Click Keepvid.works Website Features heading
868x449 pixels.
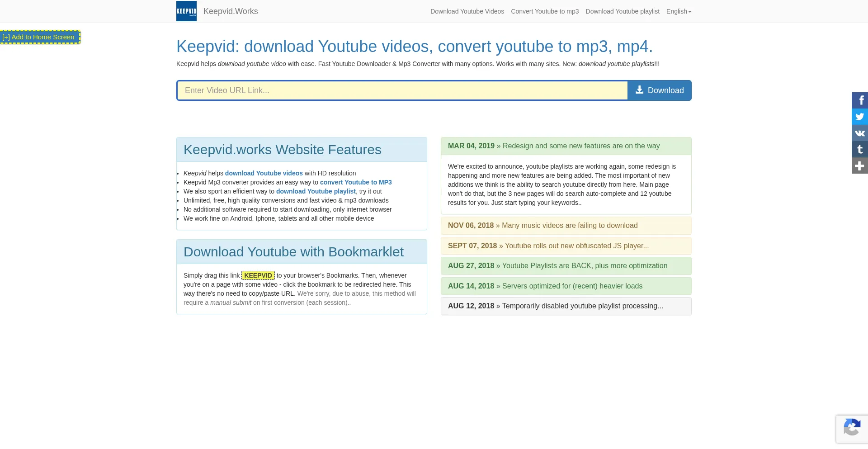coord(283,150)
